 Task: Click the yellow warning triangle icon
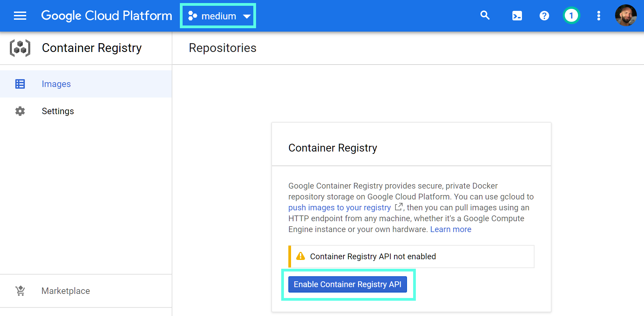tap(301, 256)
